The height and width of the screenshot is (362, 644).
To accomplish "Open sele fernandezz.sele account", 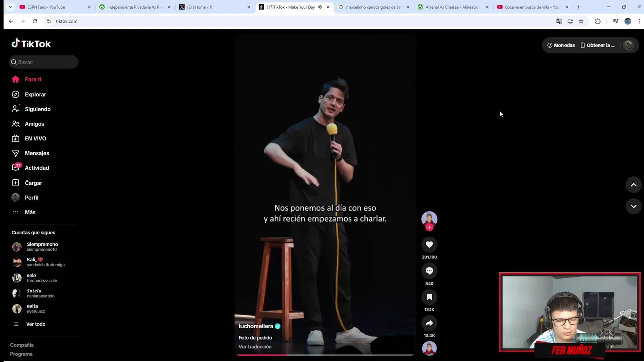I will pos(42,278).
